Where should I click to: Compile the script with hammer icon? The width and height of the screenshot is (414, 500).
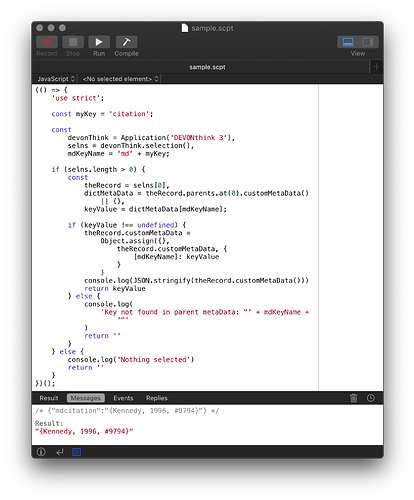click(x=126, y=42)
